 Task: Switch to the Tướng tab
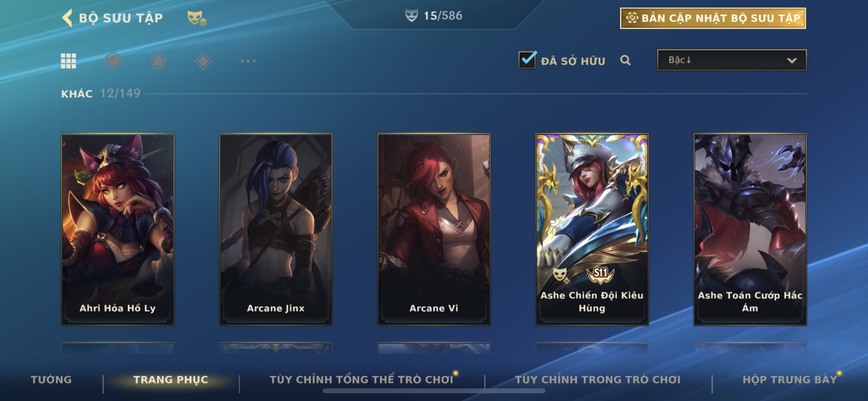(51, 379)
